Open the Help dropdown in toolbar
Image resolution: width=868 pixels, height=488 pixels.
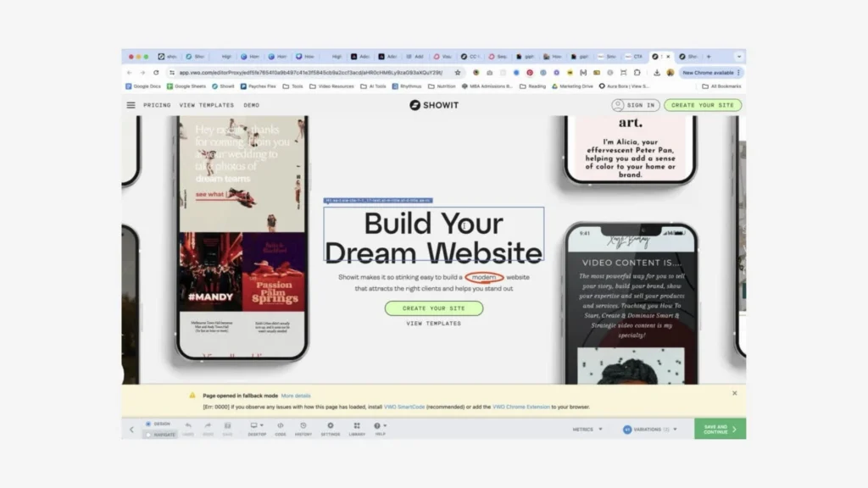tap(380, 427)
